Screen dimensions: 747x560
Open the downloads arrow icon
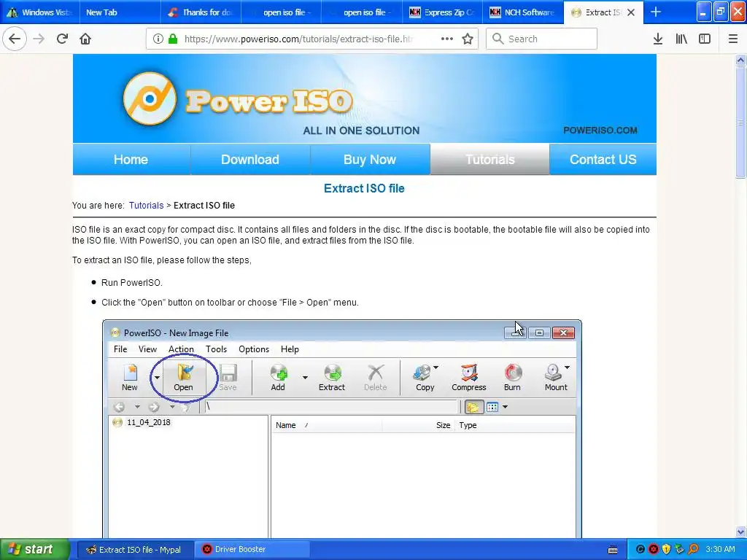(657, 39)
